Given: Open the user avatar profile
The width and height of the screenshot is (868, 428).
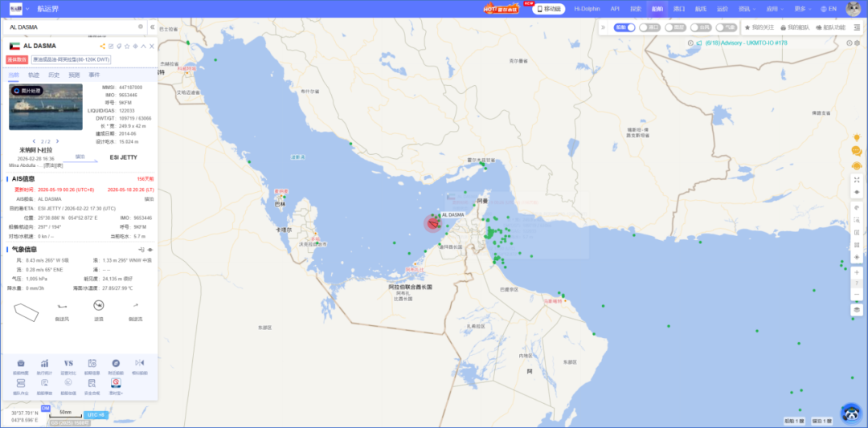Looking at the screenshot, I should [x=853, y=9].
